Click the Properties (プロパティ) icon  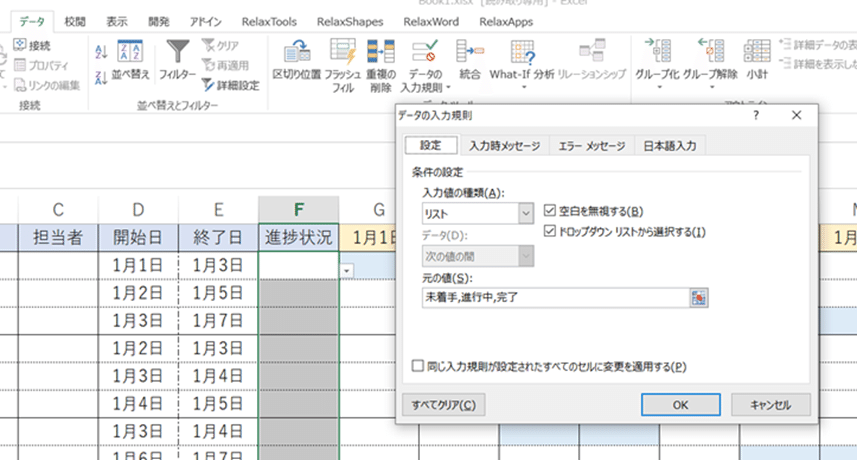pyautogui.click(x=20, y=65)
